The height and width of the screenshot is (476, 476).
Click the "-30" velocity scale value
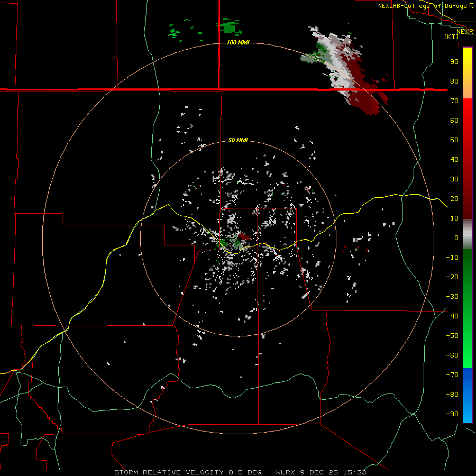[x=452, y=297]
